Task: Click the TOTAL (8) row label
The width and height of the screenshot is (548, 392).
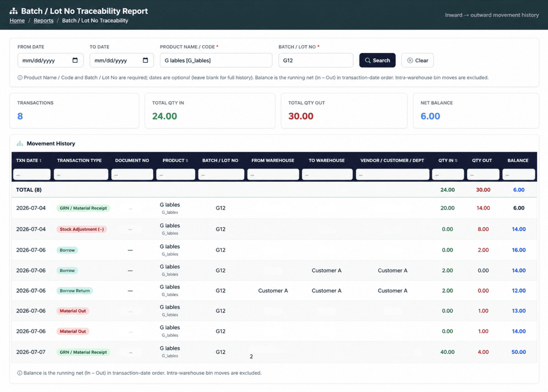Action: tap(29, 190)
